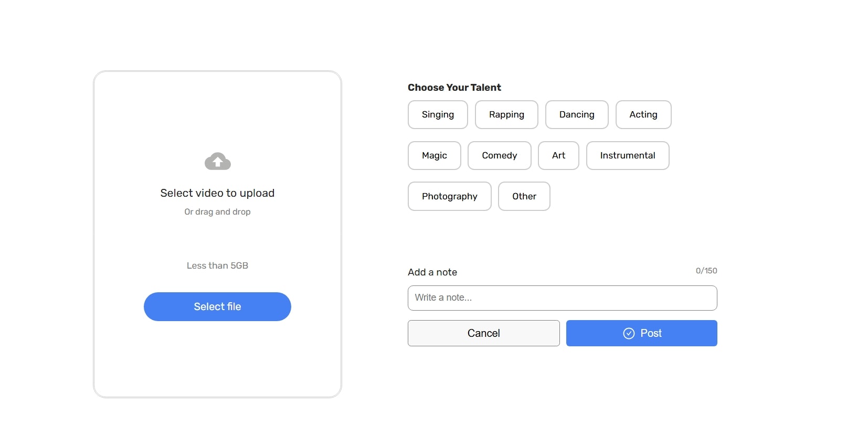
Task: Focus the Write a note field
Action: (563, 298)
